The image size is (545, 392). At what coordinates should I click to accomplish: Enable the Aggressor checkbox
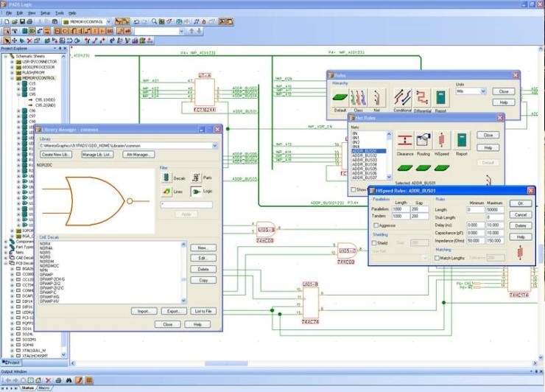(376, 225)
